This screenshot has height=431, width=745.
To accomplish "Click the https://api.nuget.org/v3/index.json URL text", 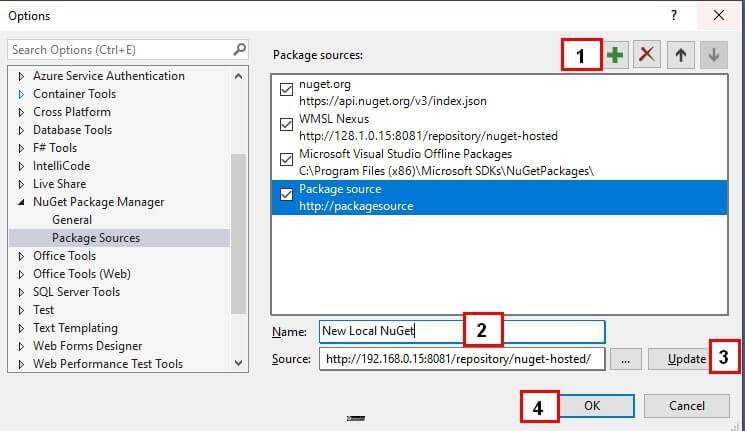I will (x=392, y=101).
